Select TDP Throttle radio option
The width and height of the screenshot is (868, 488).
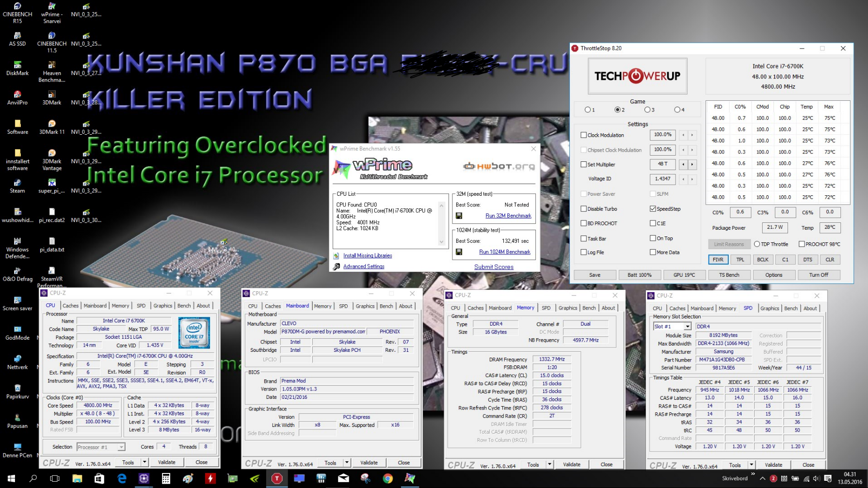756,244
